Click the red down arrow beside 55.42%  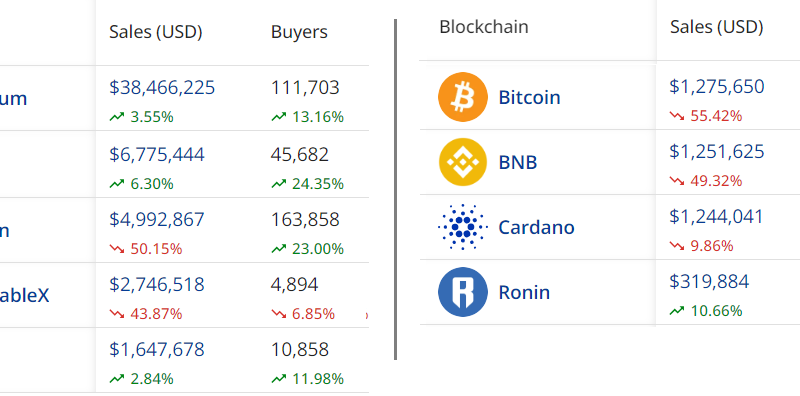[x=677, y=116]
